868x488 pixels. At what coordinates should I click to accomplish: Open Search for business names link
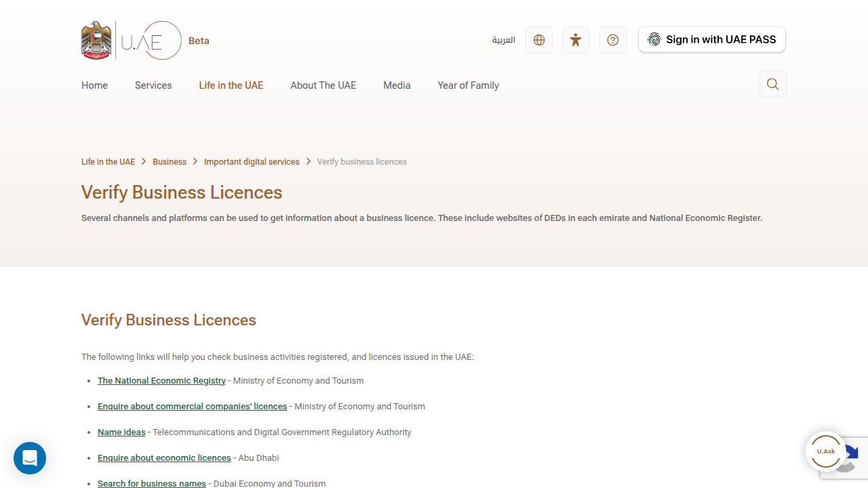[x=152, y=483]
